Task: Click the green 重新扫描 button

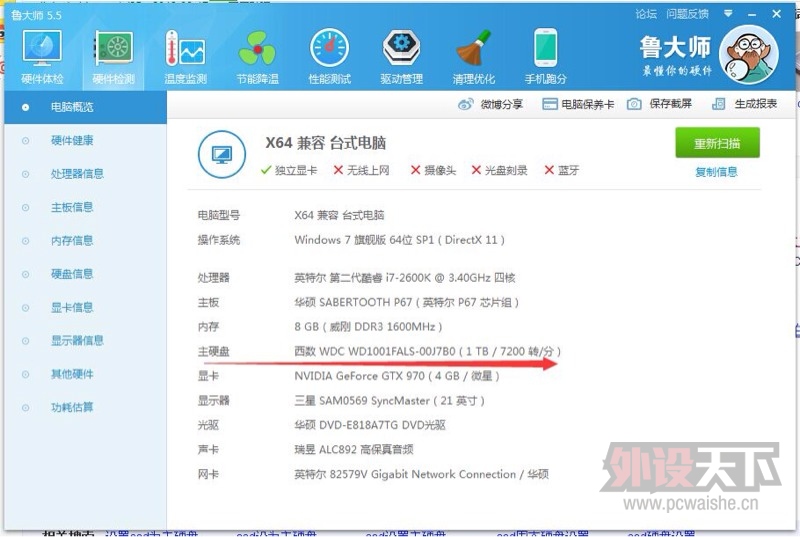Action: point(717,143)
